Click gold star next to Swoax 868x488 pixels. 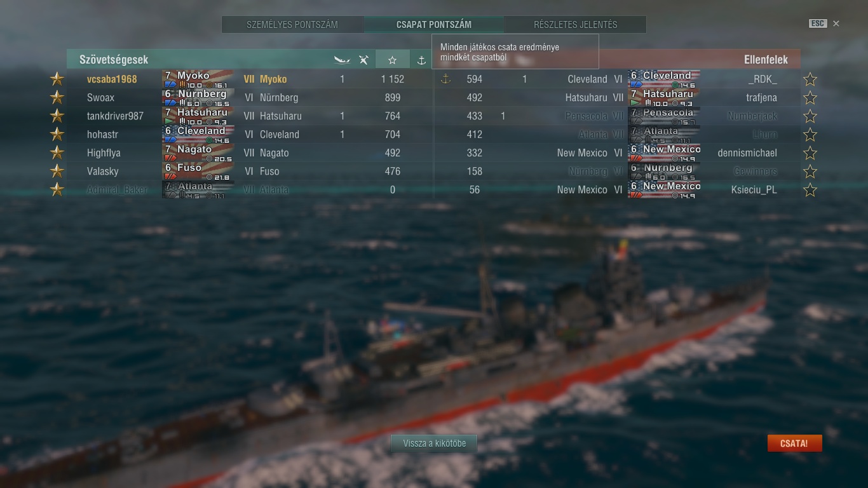57,97
